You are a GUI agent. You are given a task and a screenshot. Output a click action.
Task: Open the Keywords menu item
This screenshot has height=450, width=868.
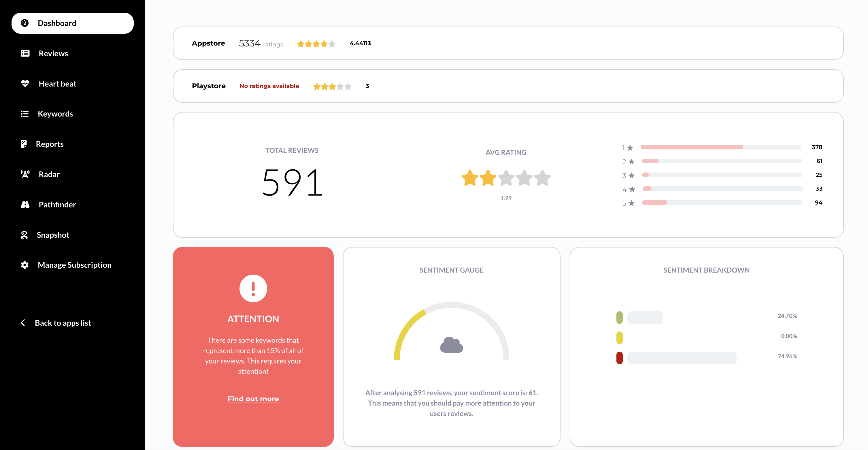coord(55,114)
